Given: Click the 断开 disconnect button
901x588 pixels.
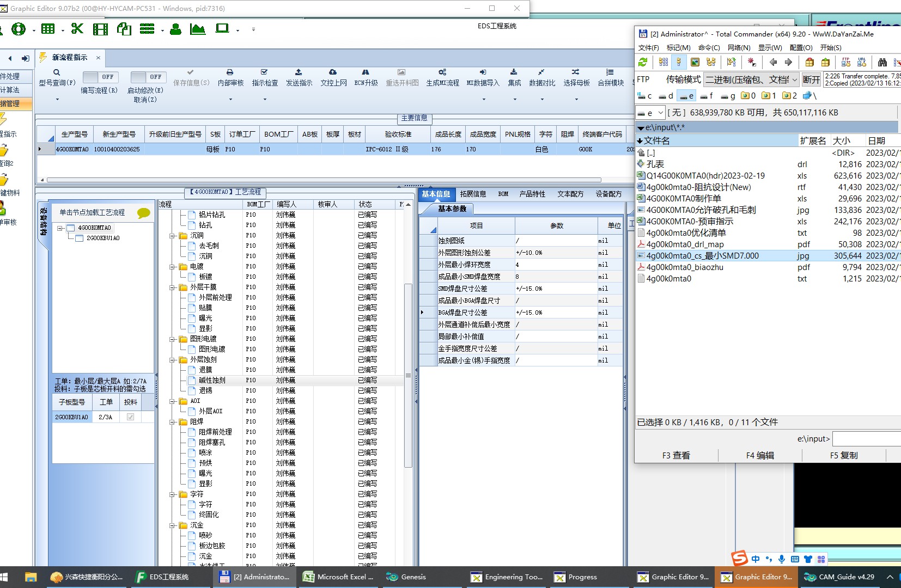Looking at the screenshot, I should click(x=811, y=79).
